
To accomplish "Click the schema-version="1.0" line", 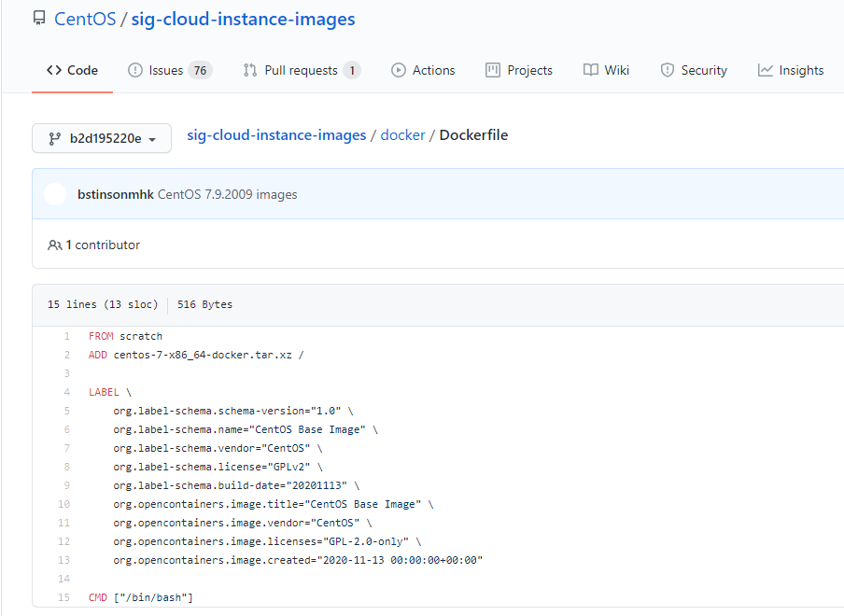I will tap(233, 411).
